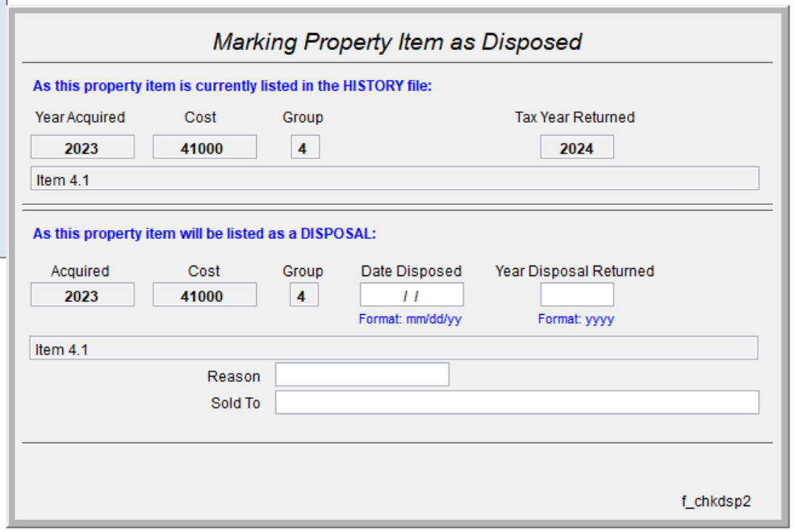Screen dimensions: 795x532
Task: Click the 'Format: yyyy' hint text
Action: tap(575, 319)
